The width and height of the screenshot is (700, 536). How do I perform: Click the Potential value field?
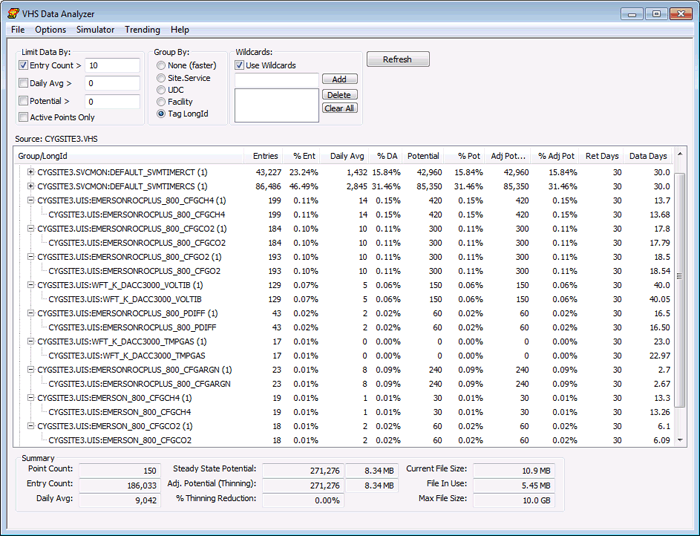(x=112, y=102)
